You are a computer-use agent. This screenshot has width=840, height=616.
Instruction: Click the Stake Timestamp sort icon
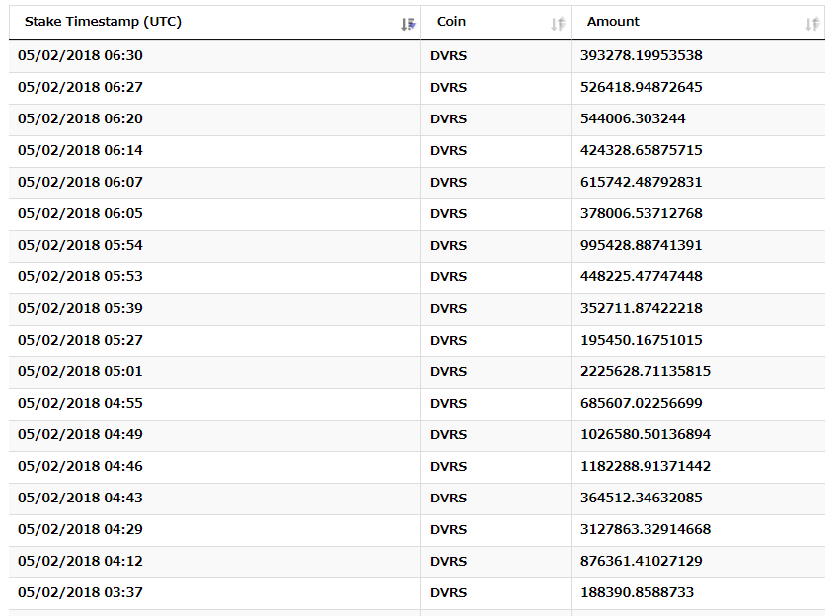tap(408, 24)
